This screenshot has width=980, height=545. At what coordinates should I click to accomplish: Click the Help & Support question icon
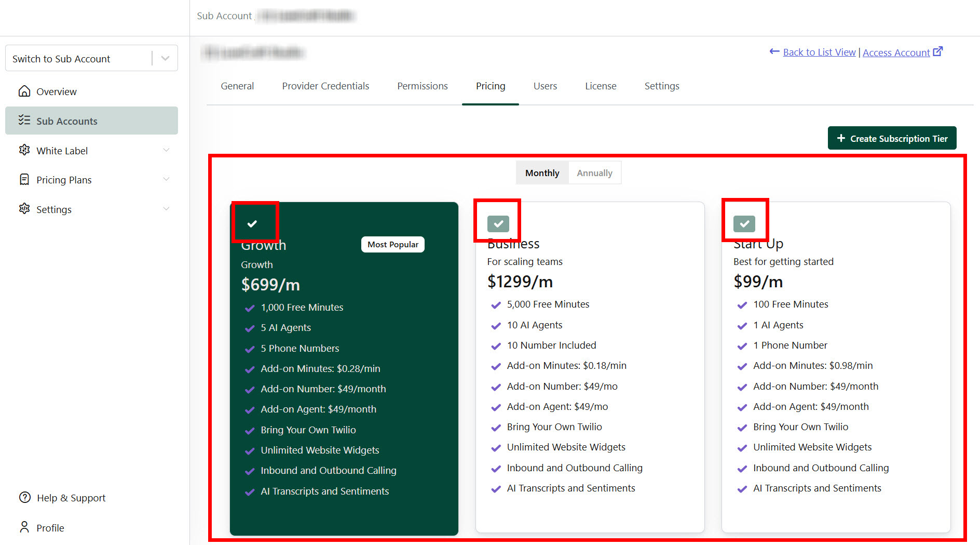(x=25, y=497)
